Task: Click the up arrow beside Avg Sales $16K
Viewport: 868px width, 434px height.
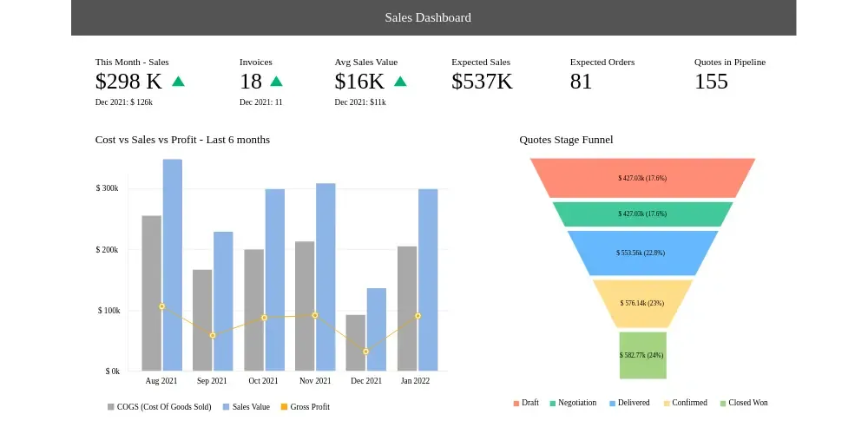Action: pos(400,82)
